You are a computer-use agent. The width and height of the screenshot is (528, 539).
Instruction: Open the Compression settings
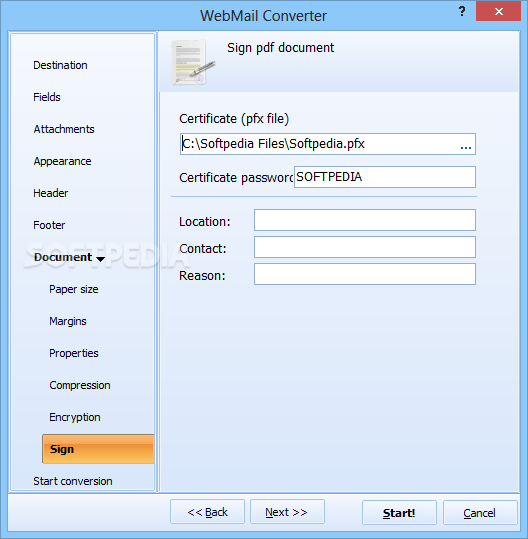point(80,385)
